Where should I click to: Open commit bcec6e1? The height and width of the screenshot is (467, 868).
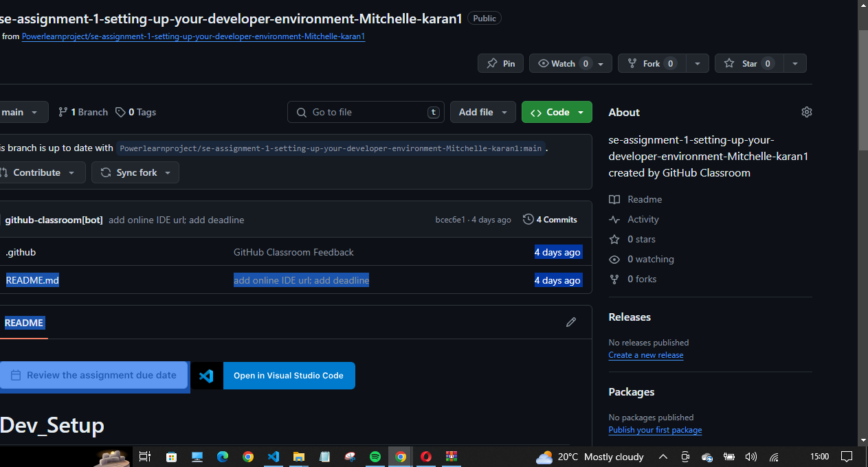450,220
